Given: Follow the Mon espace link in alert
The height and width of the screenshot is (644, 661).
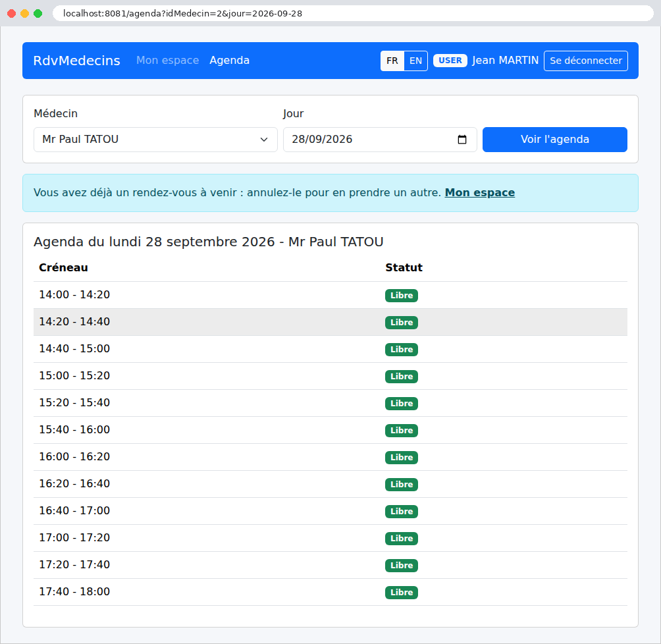Looking at the screenshot, I should [x=480, y=193].
